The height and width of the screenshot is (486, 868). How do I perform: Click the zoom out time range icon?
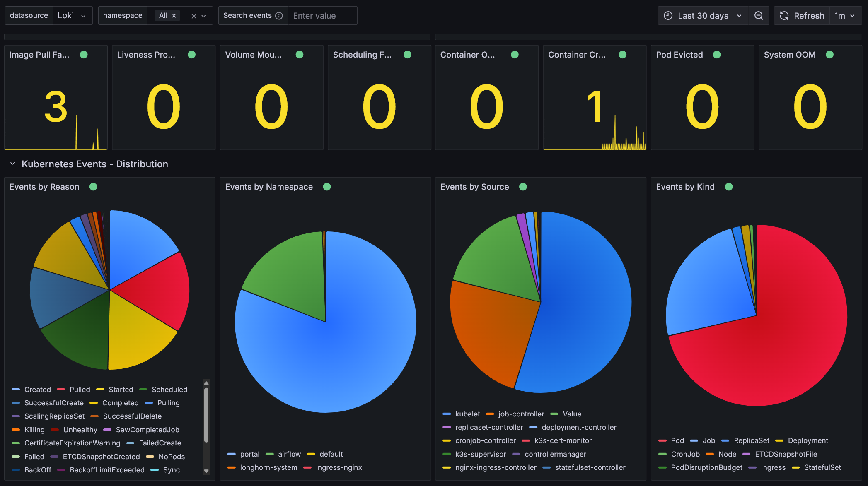point(759,16)
